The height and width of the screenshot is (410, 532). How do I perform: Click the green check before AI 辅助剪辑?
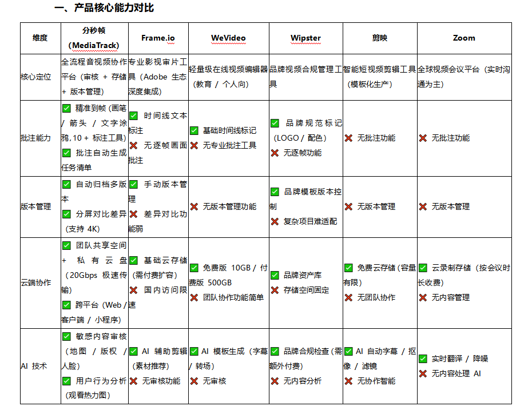point(134,351)
